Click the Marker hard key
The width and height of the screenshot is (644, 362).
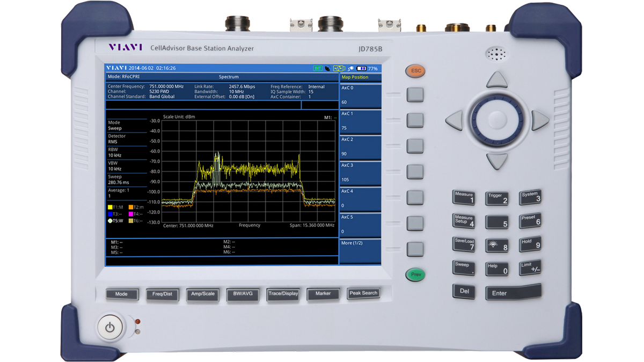point(323,293)
